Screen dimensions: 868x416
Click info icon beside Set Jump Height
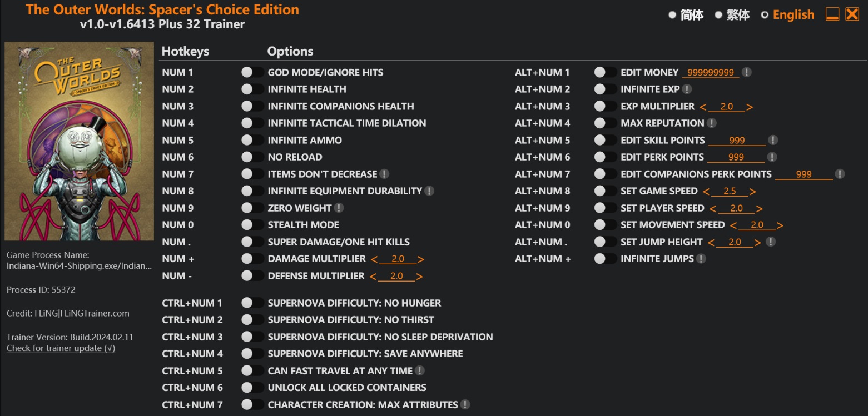tap(770, 242)
